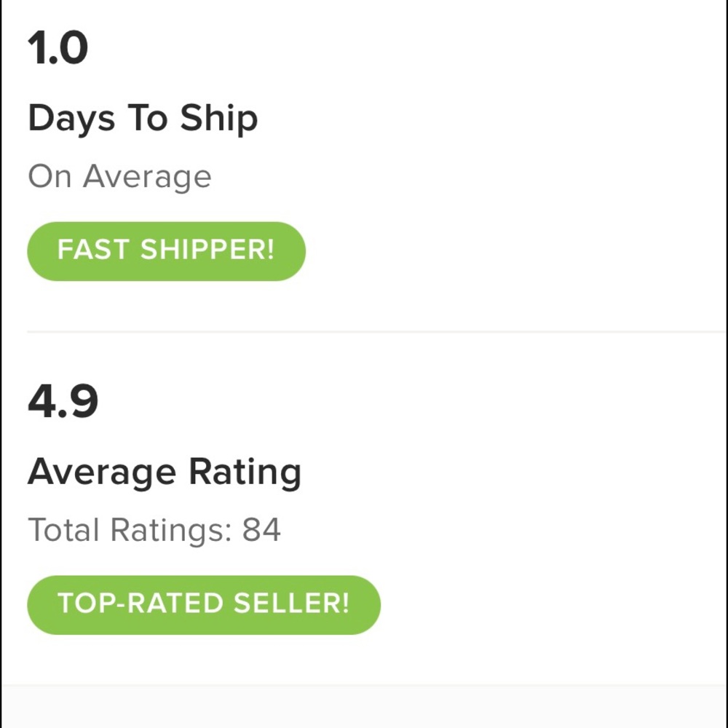The width and height of the screenshot is (728, 728).
Task: Click the word Days in the heading
Action: tap(71, 119)
